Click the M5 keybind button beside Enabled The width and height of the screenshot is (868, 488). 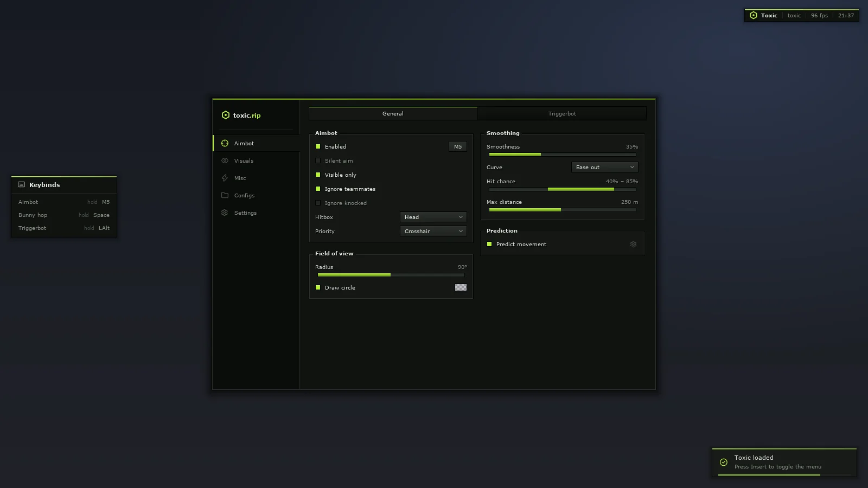tap(458, 146)
